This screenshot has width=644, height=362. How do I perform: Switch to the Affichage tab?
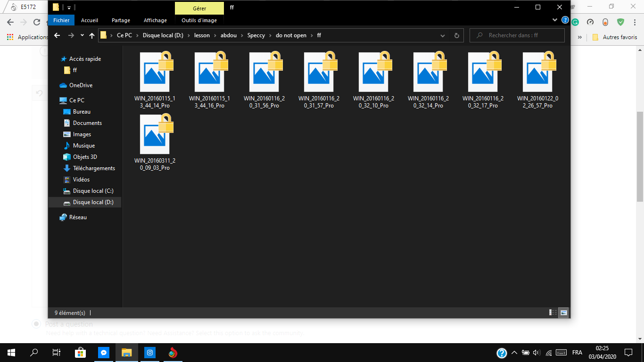coord(156,20)
